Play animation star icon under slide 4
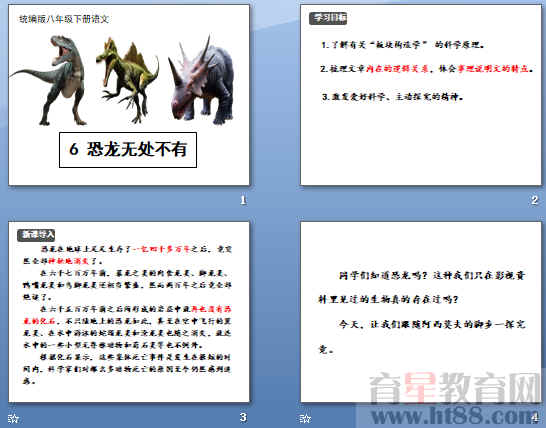The height and width of the screenshot is (428, 546). [305, 418]
